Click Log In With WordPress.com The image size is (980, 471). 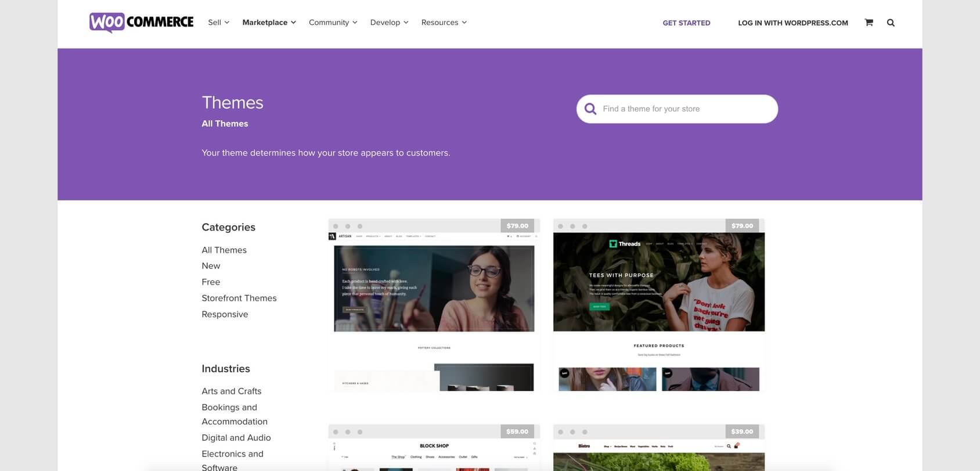pyautogui.click(x=792, y=23)
